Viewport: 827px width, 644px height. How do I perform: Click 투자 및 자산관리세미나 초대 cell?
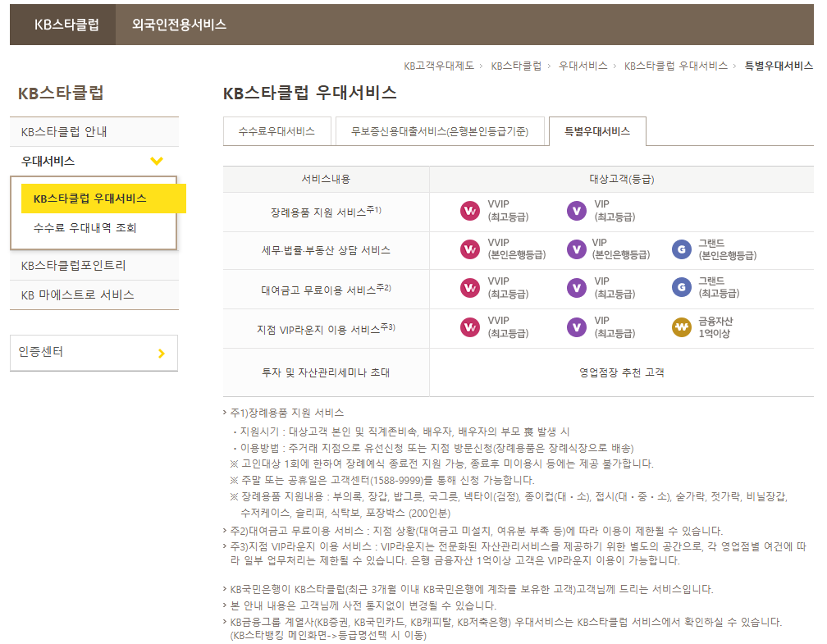(x=326, y=372)
